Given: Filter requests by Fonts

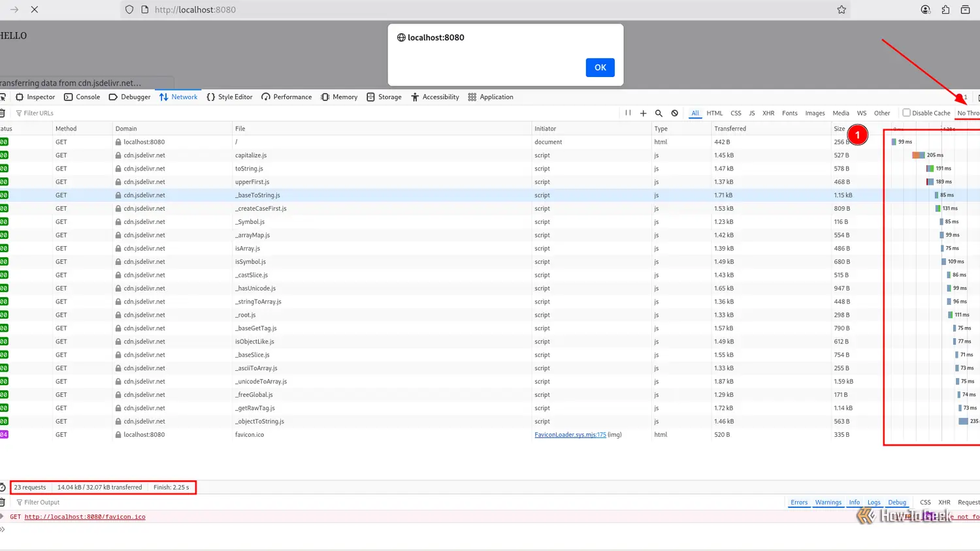Looking at the screenshot, I should pos(790,113).
